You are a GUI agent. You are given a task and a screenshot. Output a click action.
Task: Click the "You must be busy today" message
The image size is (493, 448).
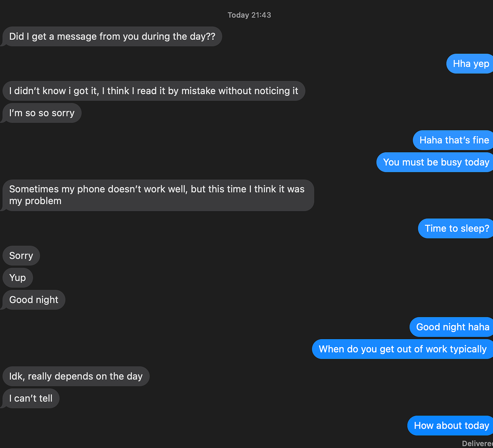pyautogui.click(x=436, y=162)
